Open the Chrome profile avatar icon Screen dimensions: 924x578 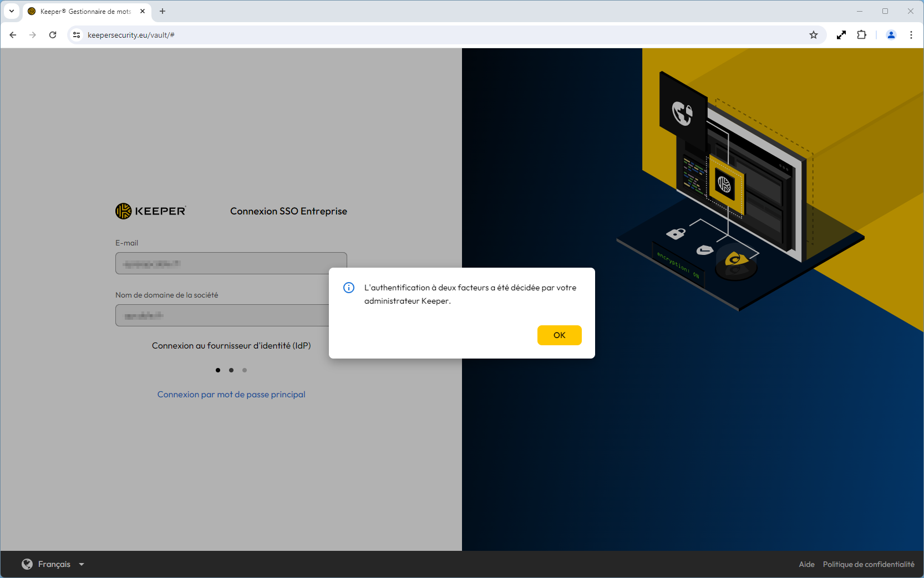point(891,35)
